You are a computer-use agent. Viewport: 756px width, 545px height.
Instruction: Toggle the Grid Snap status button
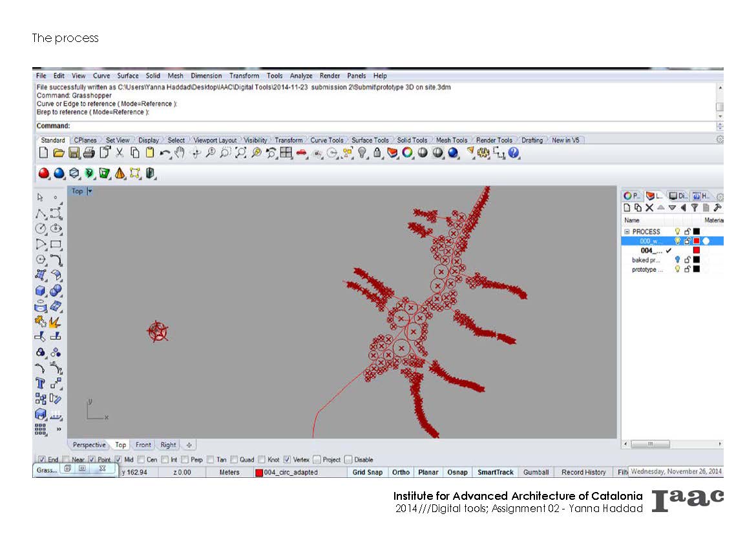367,472
